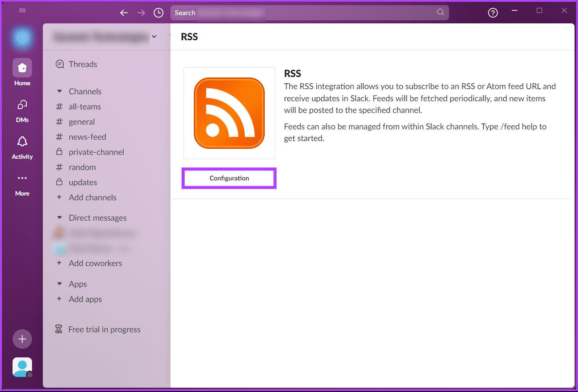Open the user profile avatar
The height and width of the screenshot is (392, 578).
pos(22,367)
